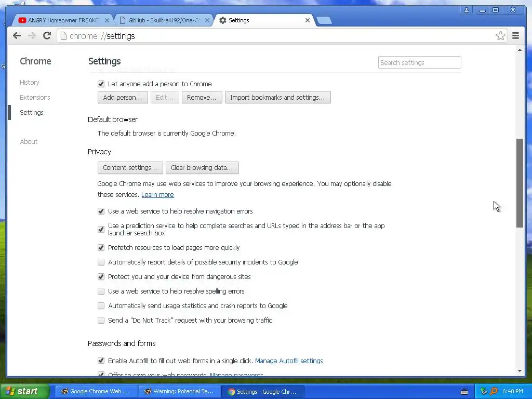The height and width of the screenshot is (399, 532).
Task: Enable automatic security incident reporting checkbox
Action: pos(101,262)
